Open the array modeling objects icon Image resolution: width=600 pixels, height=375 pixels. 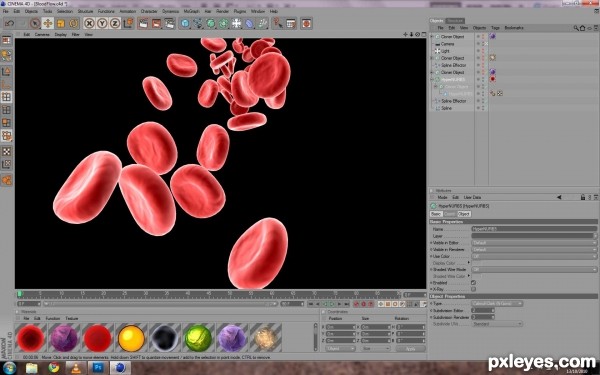point(223,23)
